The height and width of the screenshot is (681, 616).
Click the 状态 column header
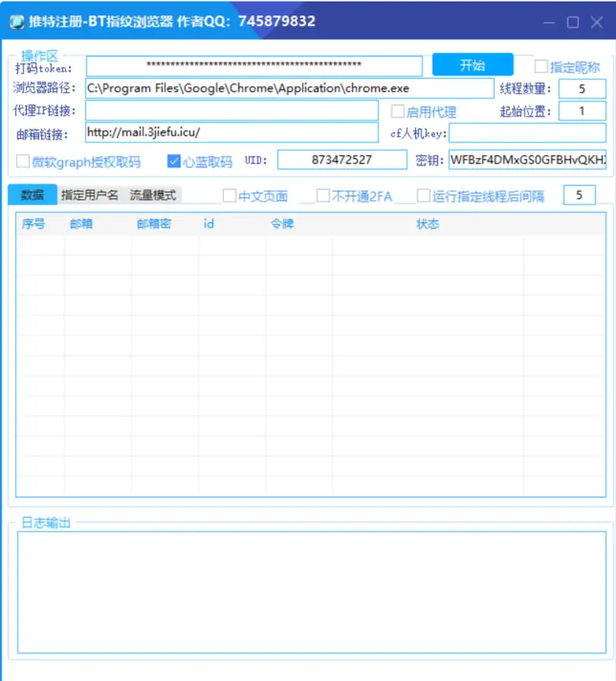tap(427, 224)
